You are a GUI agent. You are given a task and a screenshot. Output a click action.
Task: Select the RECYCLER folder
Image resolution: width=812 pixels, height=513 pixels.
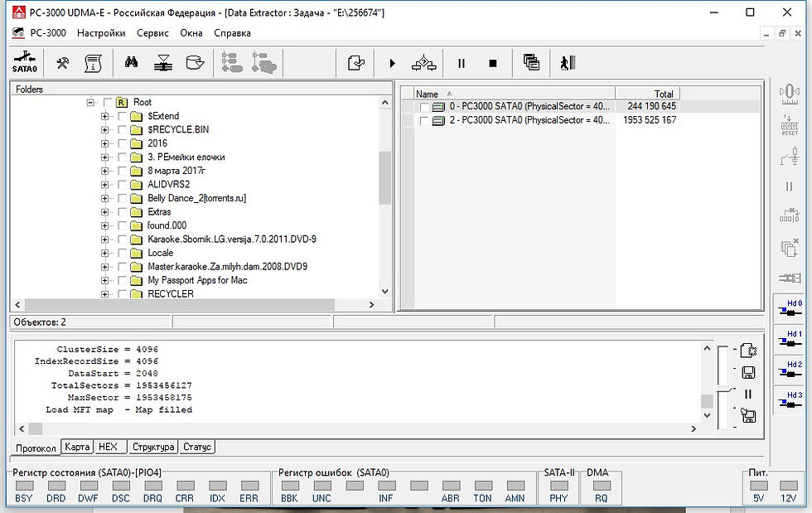coord(171,294)
